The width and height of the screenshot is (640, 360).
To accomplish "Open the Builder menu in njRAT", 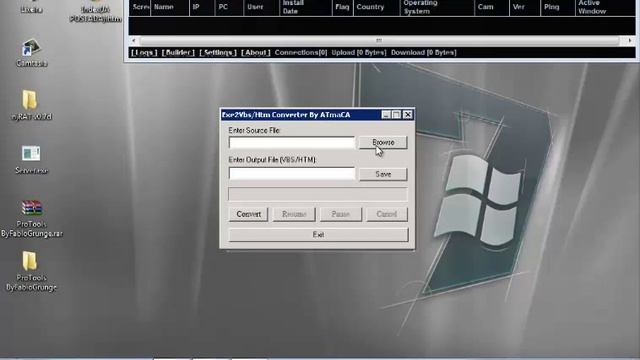I will point(178,53).
